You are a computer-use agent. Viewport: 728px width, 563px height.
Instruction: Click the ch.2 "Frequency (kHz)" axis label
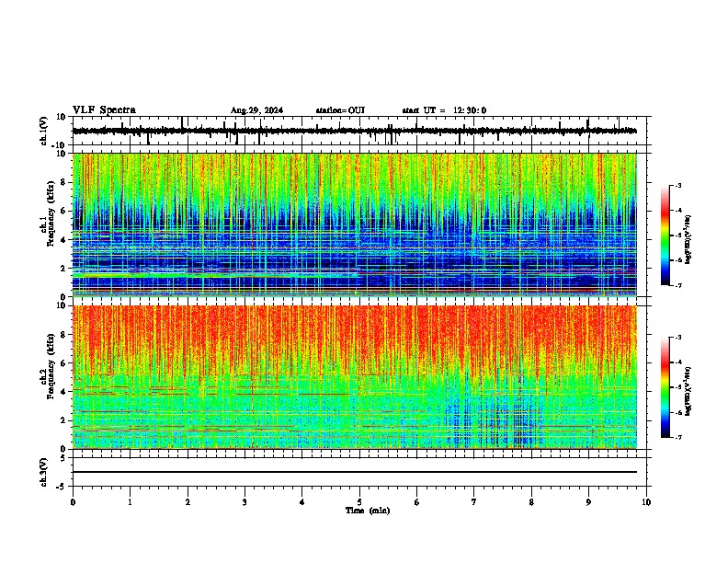(50, 366)
